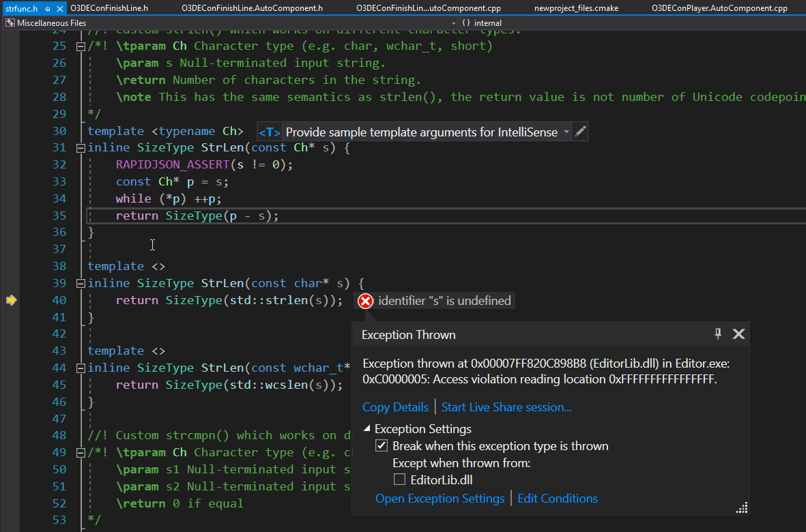Image resolution: width=806 pixels, height=532 pixels.
Task: Click 'template <typename Ch>' on line 30
Action: [166, 131]
